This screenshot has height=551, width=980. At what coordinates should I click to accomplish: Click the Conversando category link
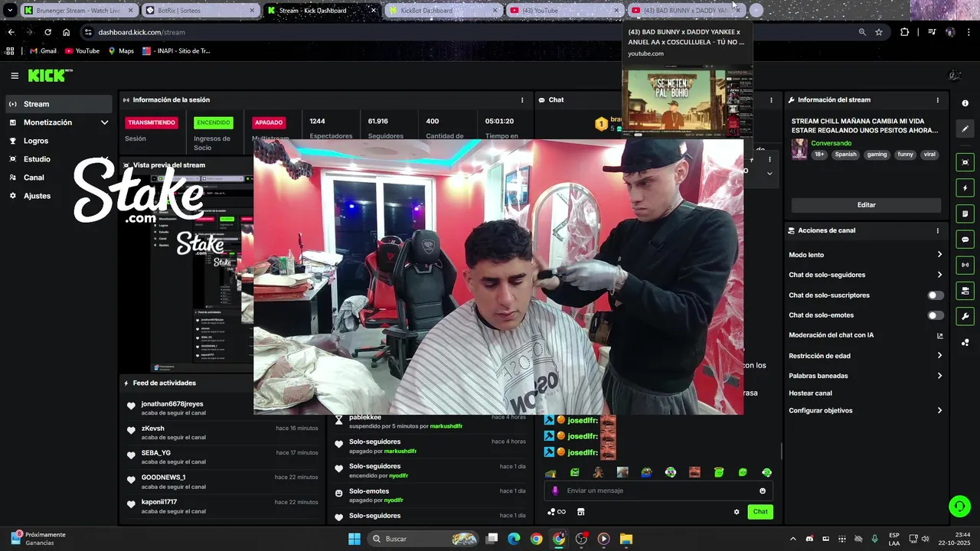831,143
